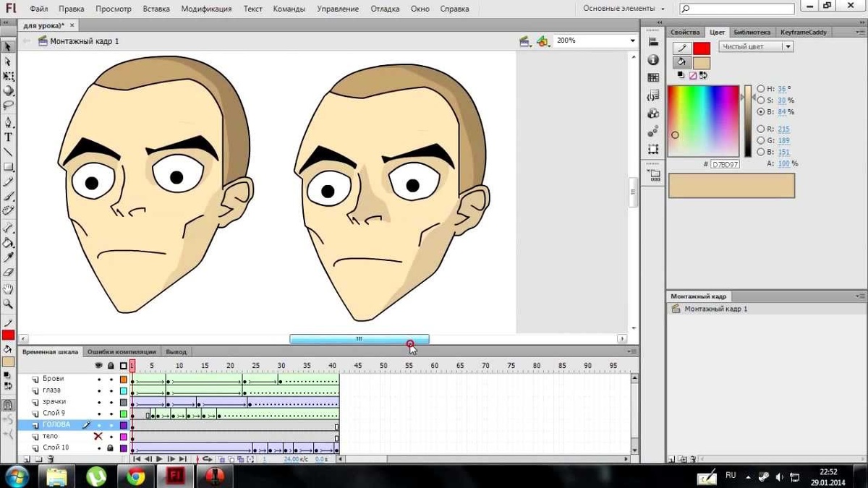The width and height of the screenshot is (868, 488).
Task: Select the Text tool in the toolbar
Action: (x=9, y=137)
